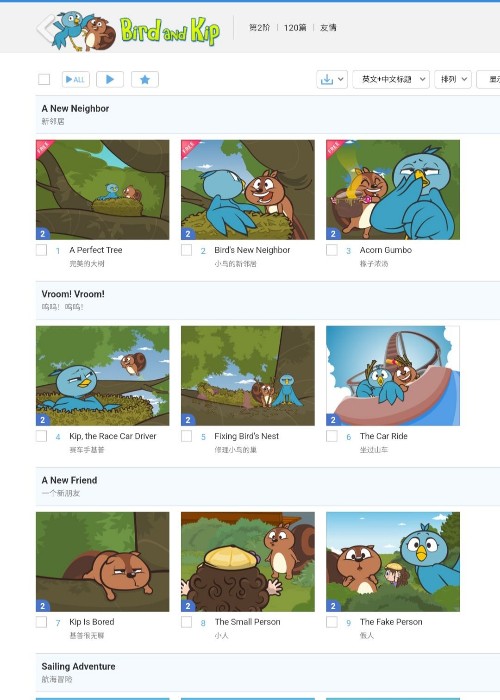Check the box for The Fake Person
Viewport: 500px width, 700px height.
332,622
